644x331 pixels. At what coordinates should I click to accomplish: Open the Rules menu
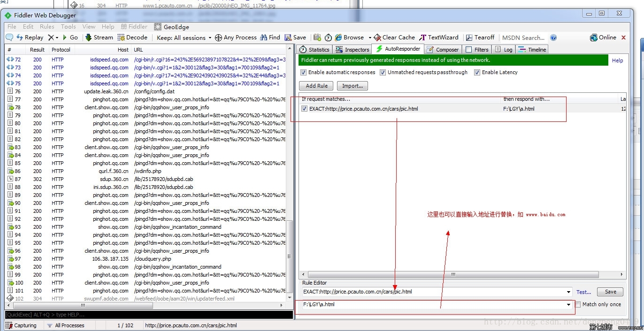[x=47, y=27]
